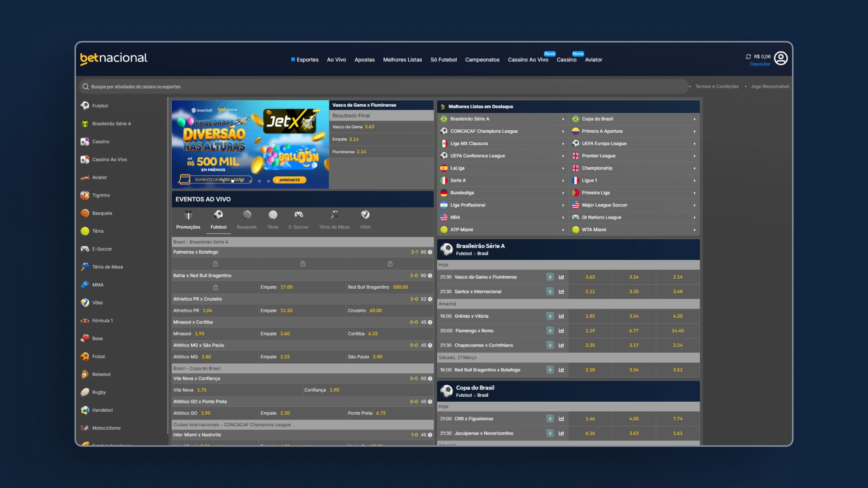The width and height of the screenshot is (868, 488).
Task: Click the Depositar link
Action: [760, 64]
